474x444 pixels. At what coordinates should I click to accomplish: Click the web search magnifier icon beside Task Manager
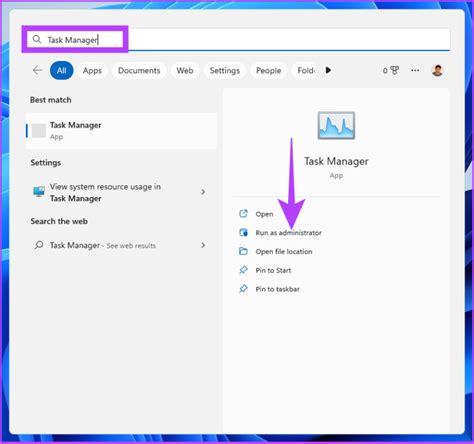coord(39,245)
